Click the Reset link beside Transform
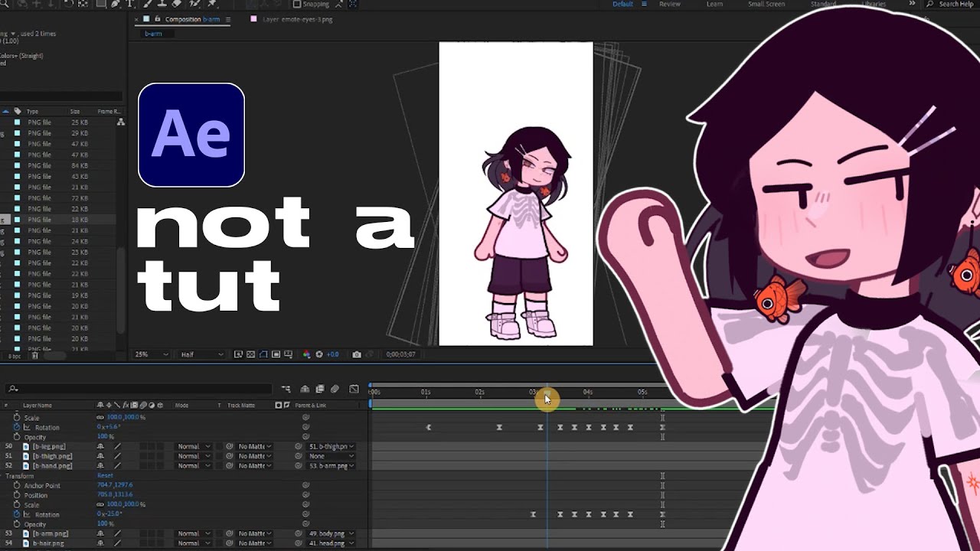 click(x=105, y=475)
